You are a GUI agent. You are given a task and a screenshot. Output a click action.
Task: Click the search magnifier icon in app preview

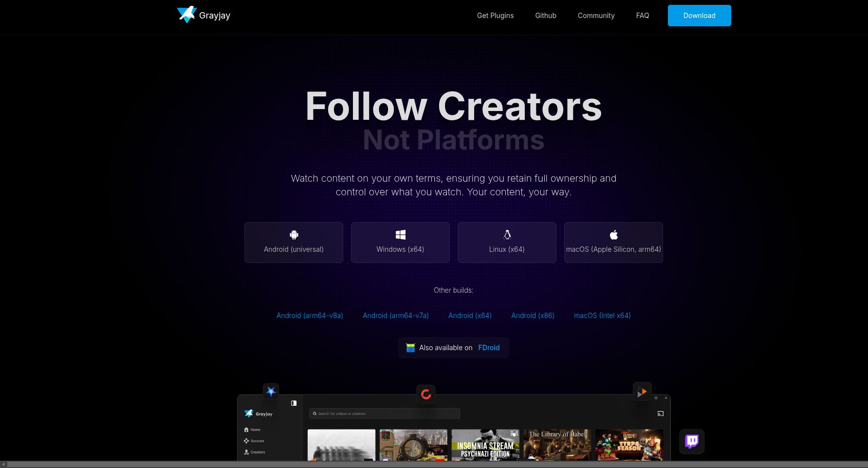coord(314,413)
